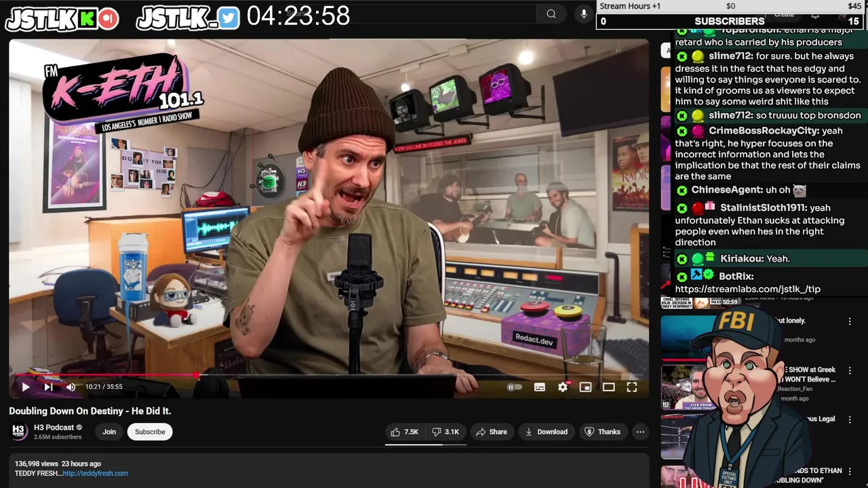Send a Thanks to the creator

[602, 432]
